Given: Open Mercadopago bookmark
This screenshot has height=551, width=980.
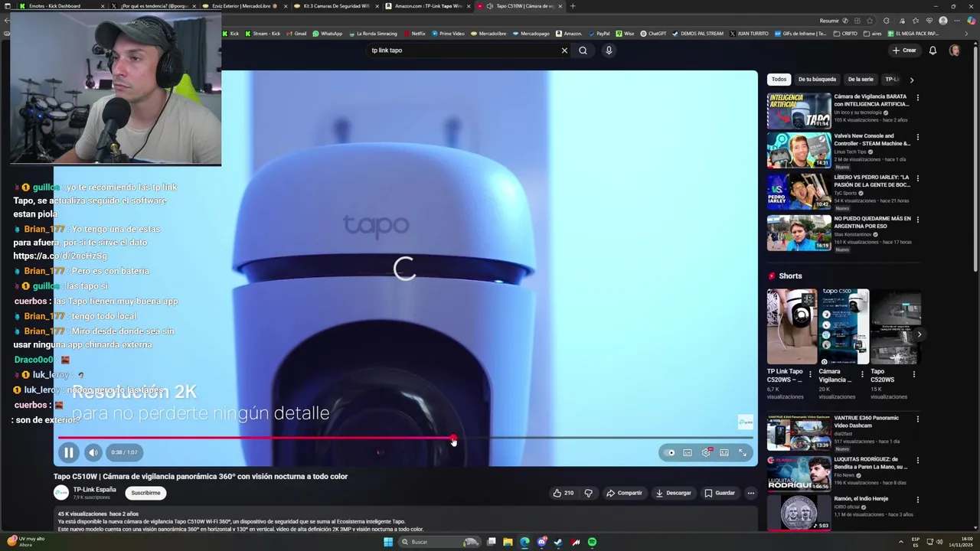Looking at the screenshot, I should point(531,34).
